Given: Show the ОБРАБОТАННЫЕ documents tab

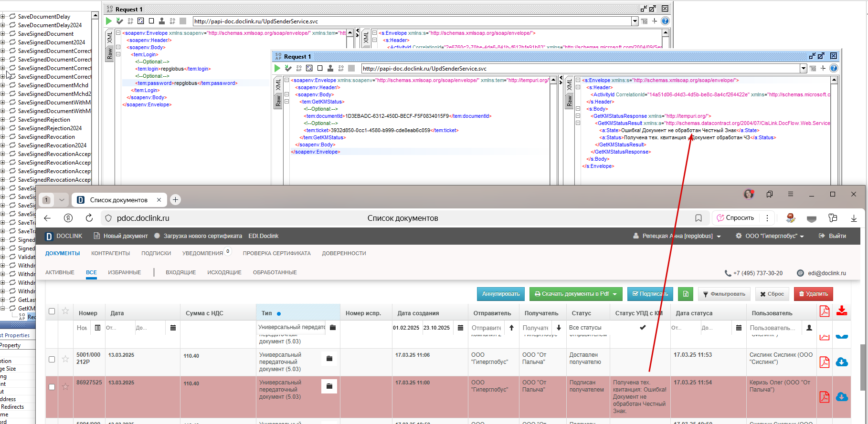Looking at the screenshot, I should click(x=275, y=272).
